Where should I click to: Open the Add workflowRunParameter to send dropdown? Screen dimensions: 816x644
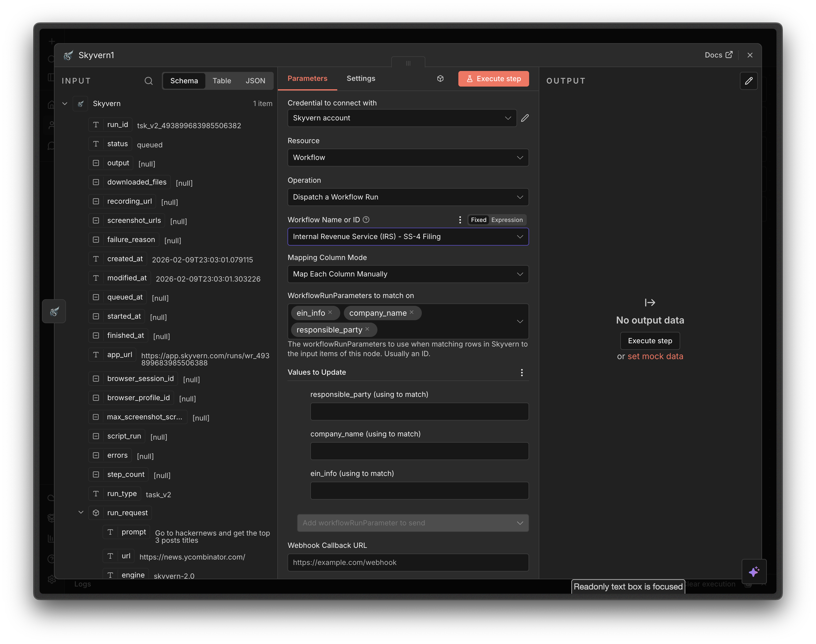pos(413,523)
